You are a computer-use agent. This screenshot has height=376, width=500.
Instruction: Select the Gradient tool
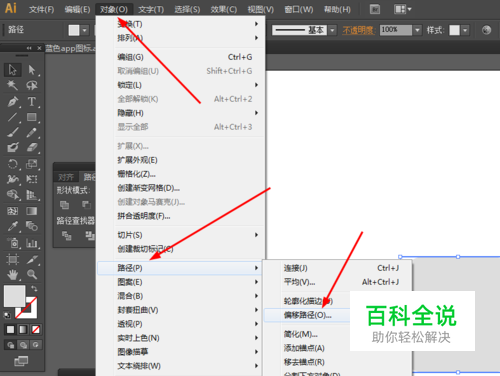(x=32, y=211)
